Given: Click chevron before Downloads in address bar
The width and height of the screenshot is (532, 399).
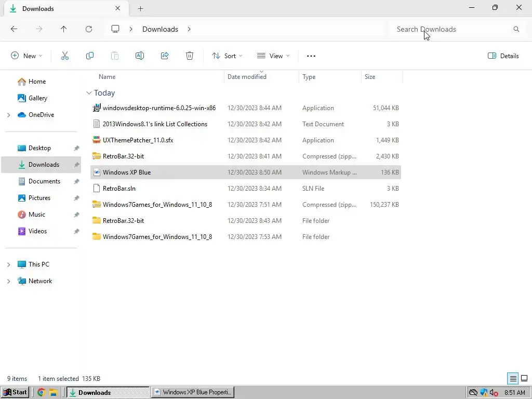Looking at the screenshot, I should [x=130, y=29].
